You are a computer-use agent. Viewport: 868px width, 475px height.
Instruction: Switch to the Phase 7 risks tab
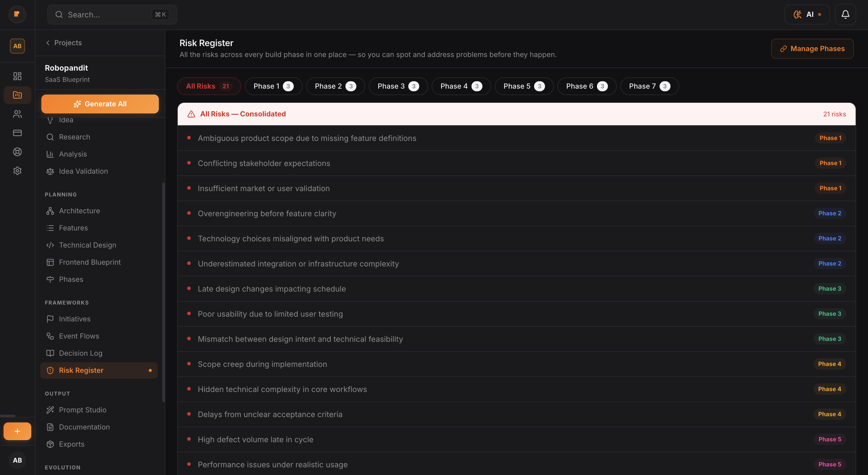click(x=649, y=86)
